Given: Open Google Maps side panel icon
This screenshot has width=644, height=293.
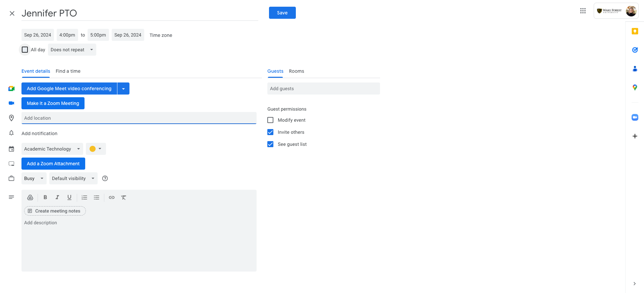Looking at the screenshot, I should click(635, 87).
